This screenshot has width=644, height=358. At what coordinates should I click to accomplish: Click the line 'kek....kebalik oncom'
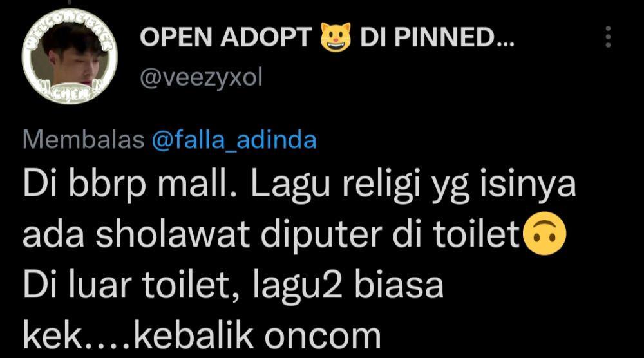[202, 336]
